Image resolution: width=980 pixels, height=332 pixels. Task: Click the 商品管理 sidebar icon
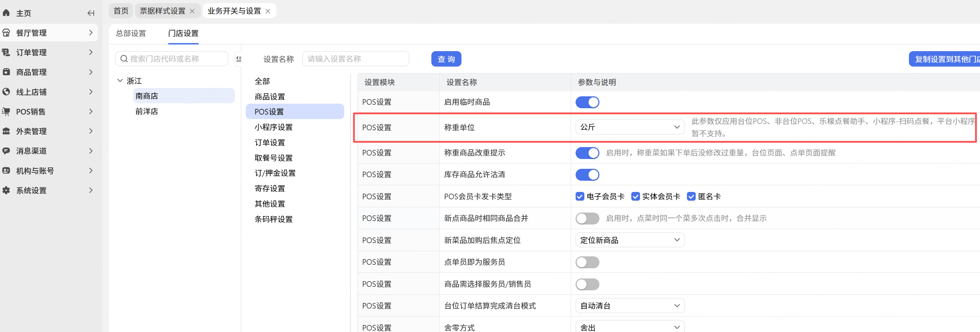point(6,72)
